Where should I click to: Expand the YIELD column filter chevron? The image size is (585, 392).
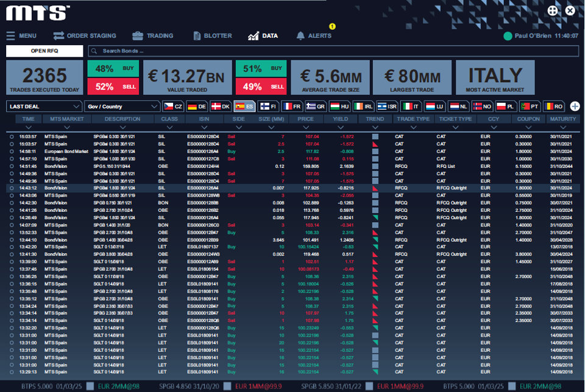pyautogui.click(x=340, y=127)
